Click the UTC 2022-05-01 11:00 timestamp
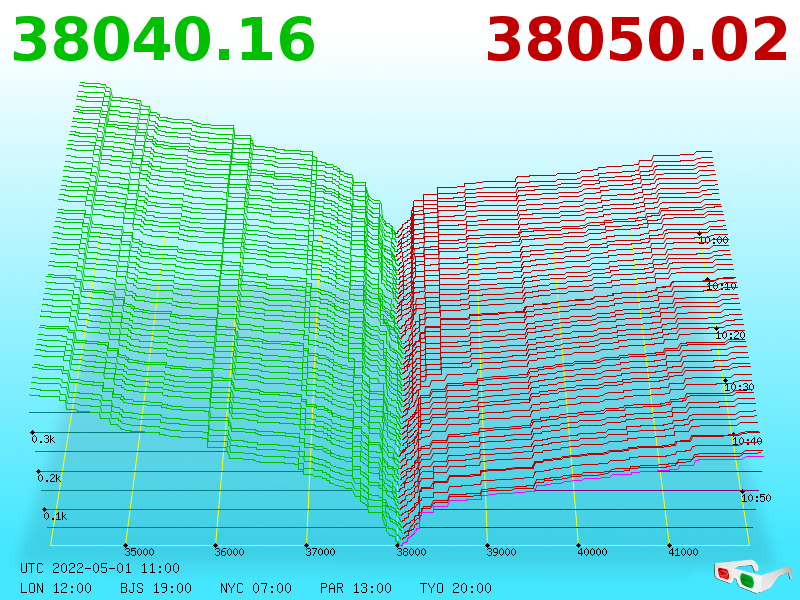This screenshot has height=600, width=800. 100,568
